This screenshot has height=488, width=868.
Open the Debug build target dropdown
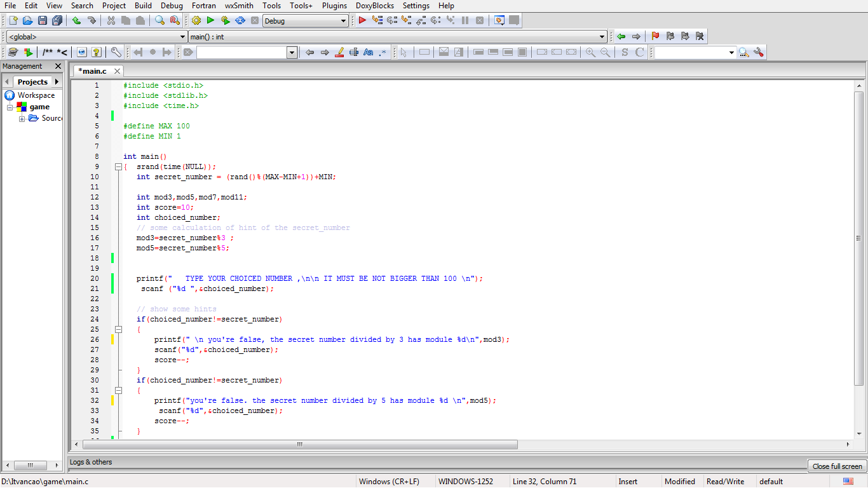pyautogui.click(x=343, y=21)
